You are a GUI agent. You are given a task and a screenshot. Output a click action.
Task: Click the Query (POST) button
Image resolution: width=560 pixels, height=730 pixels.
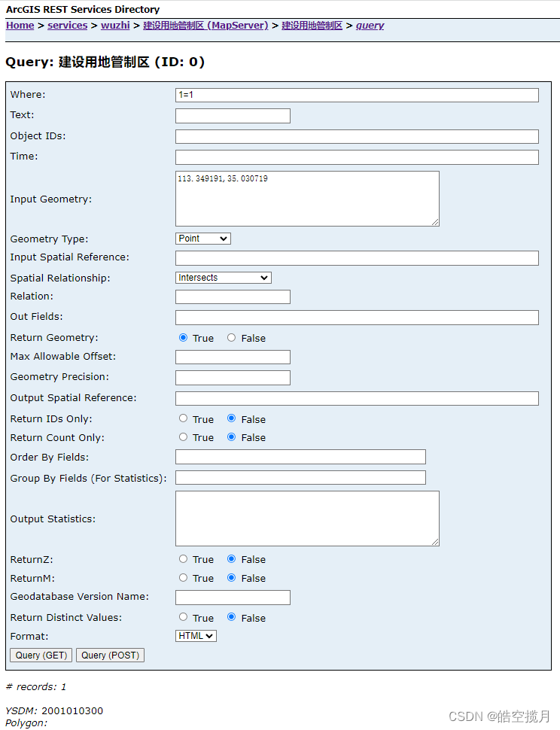coord(110,655)
